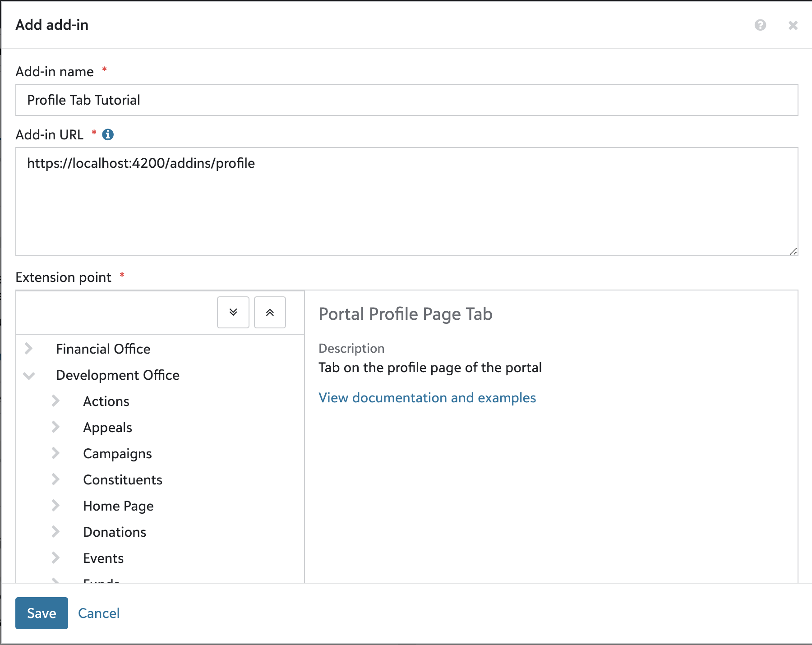Select Donations in the tree
Image resolution: width=812 pixels, height=645 pixels.
coord(115,532)
